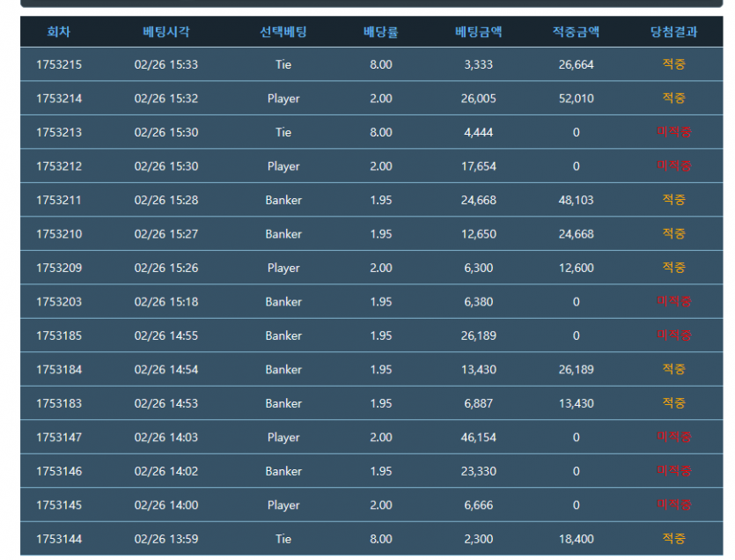
Task: Click bet time 02/26 15:26
Action: [166, 268]
